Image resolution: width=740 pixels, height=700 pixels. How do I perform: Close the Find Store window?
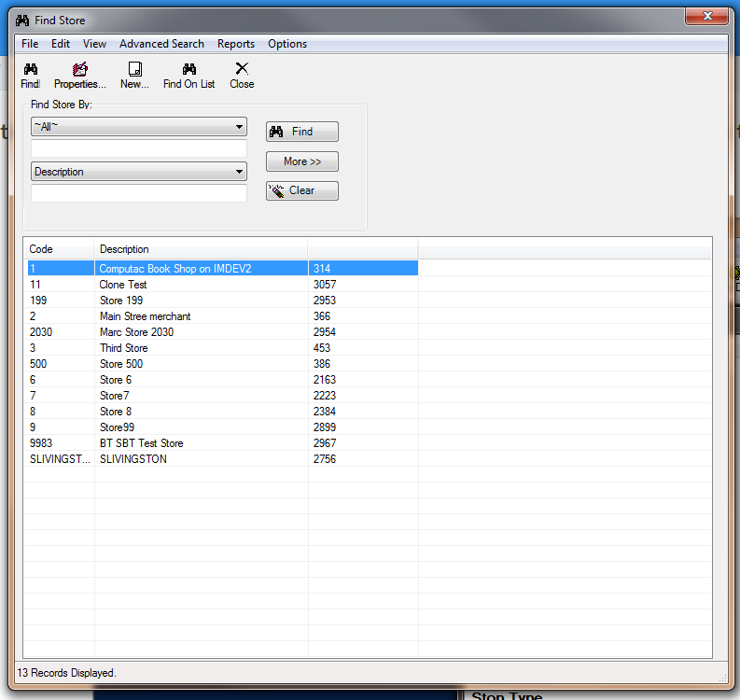pyautogui.click(x=707, y=16)
